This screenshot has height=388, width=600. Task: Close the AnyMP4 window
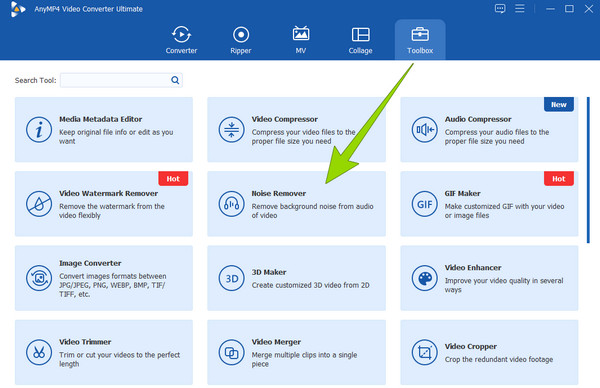point(589,8)
